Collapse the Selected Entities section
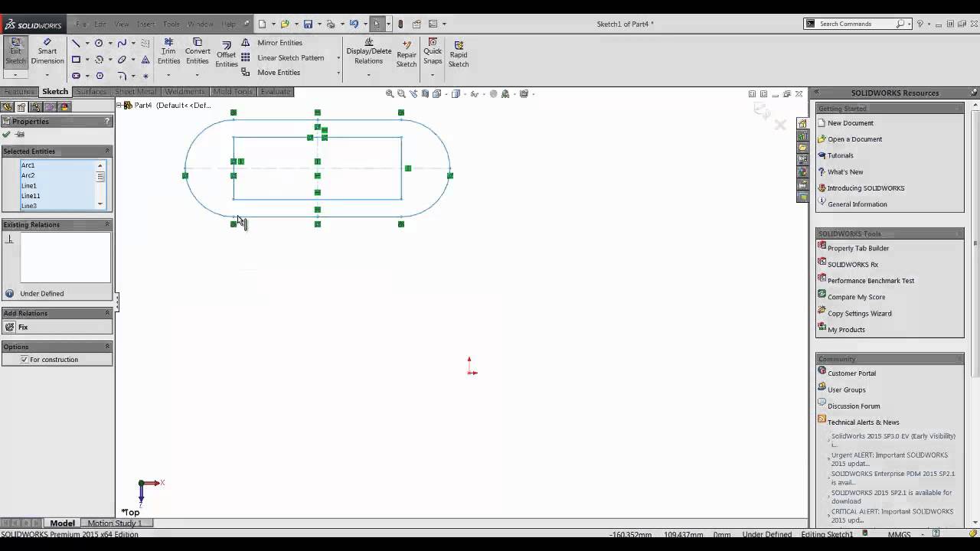Image resolution: width=980 pixels, height=551 pixels. pos(106,151)
